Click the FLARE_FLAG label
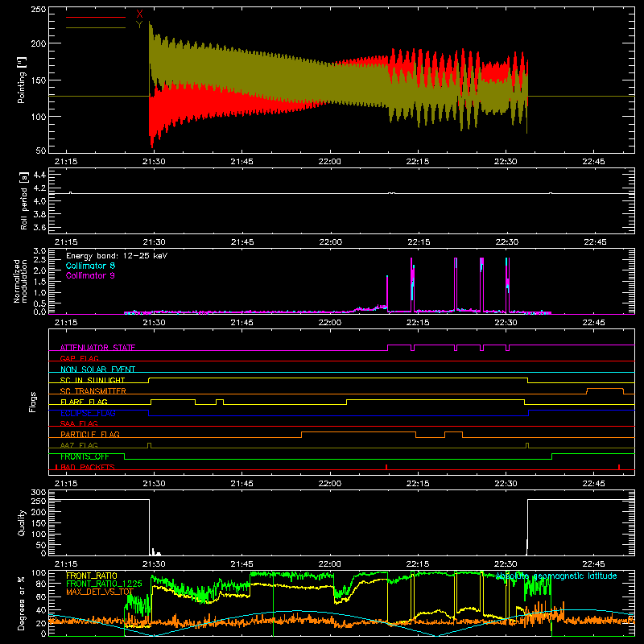The height and width of the screenshot is (644, 644). (84, 402)
